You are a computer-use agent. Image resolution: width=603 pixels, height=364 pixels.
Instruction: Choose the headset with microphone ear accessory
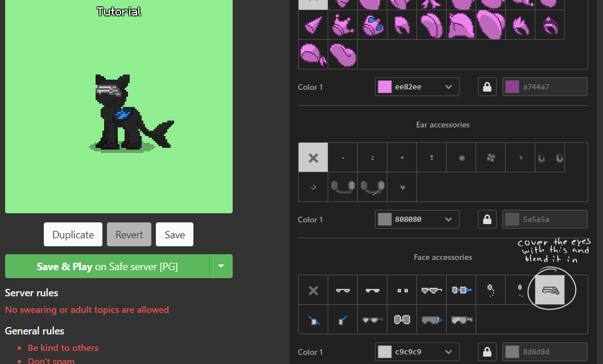coord(372,187)
